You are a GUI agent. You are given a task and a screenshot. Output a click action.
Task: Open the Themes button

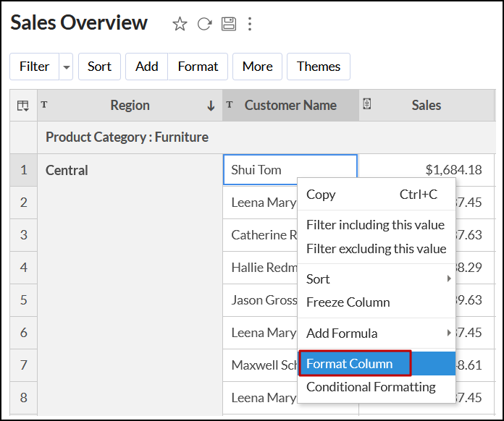click(319, 67)
